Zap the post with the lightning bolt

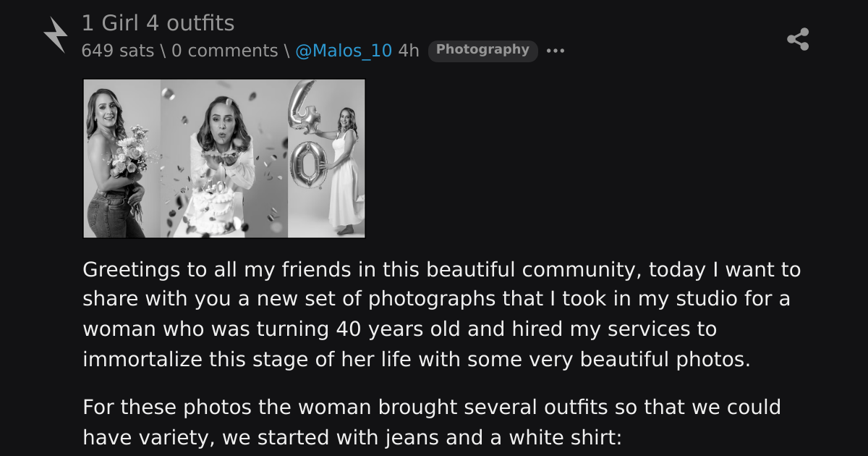pos(55,35)
